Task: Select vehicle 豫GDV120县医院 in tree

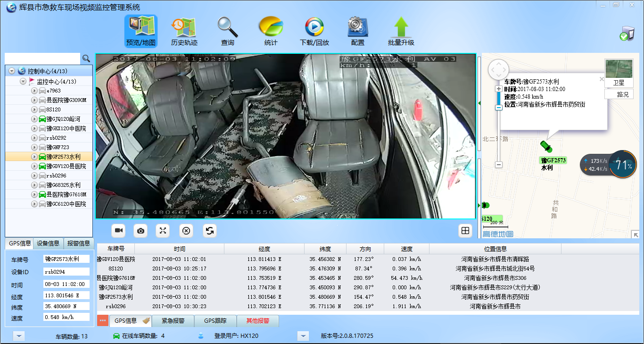Action: 66,166
